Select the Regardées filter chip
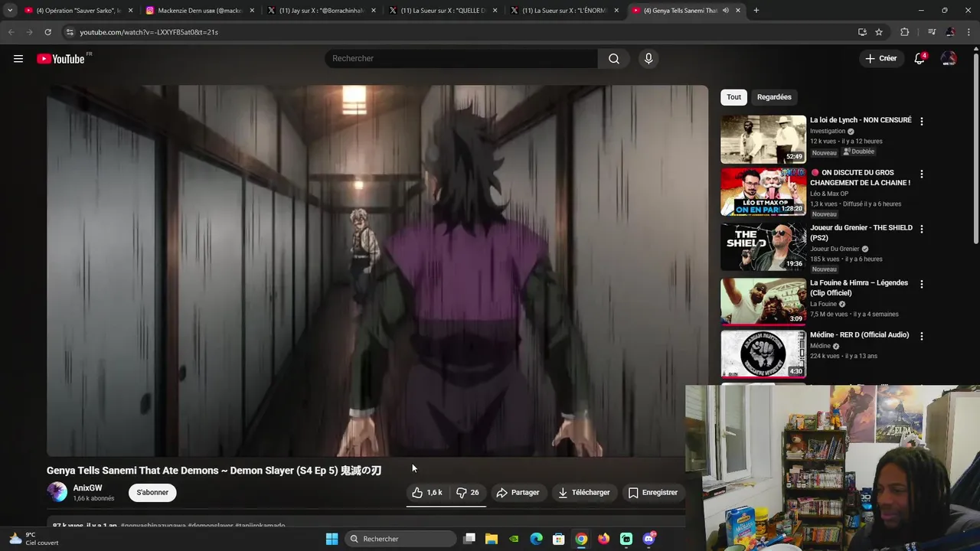980x551 pixels. tap(774, 97)
